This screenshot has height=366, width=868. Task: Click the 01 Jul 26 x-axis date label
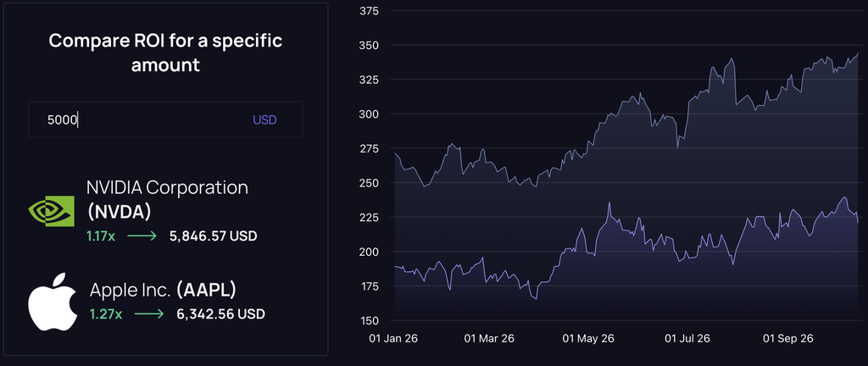pos(689,338)
